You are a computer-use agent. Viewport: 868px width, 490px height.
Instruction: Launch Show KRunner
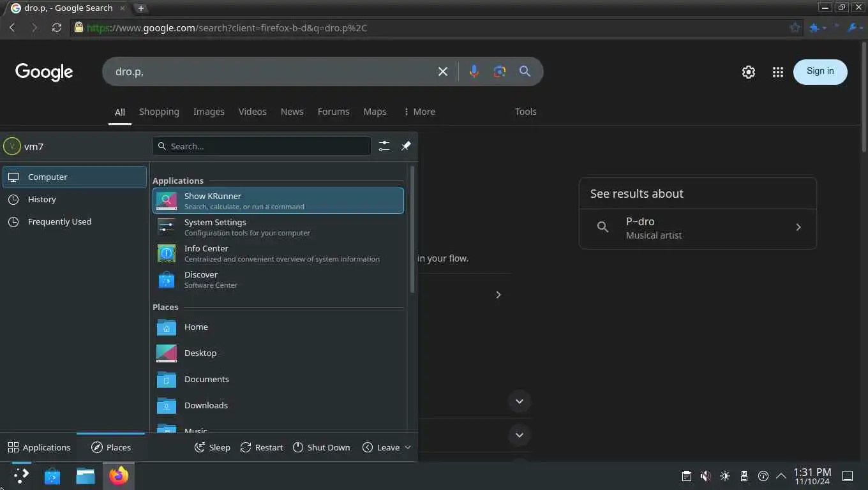pos(278,200)
